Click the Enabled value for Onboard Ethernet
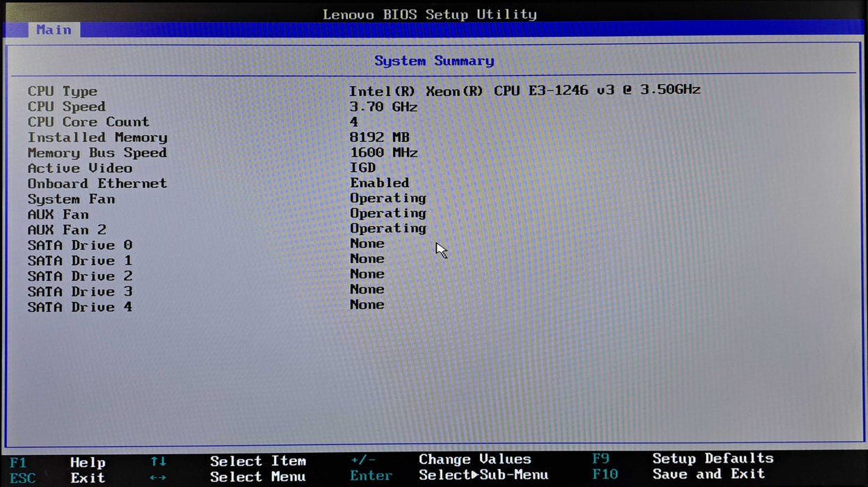This screenshot has width=868, height=487. [x=380, y=182]
